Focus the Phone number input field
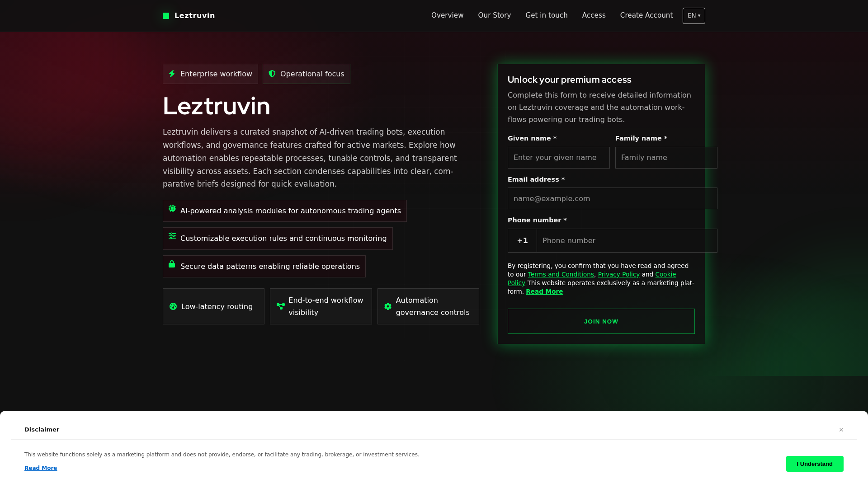Viewport: 868px width, 488px height. pos(627,241)
